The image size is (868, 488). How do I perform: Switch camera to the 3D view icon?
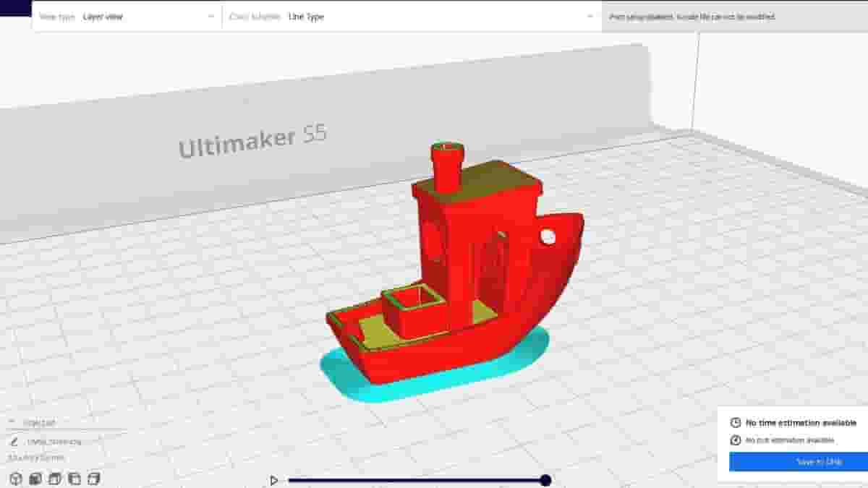(16, 478)
